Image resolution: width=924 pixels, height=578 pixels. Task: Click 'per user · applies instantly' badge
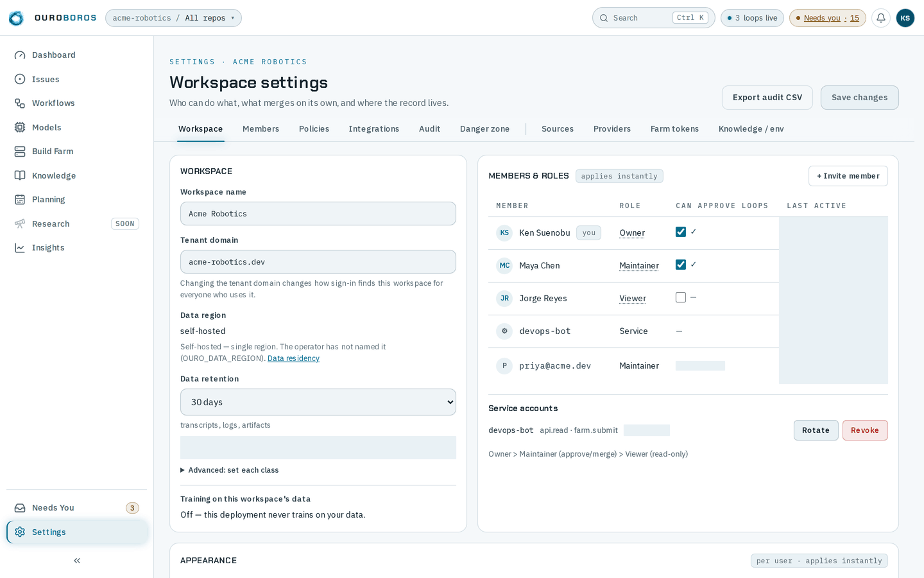(819, 561)
